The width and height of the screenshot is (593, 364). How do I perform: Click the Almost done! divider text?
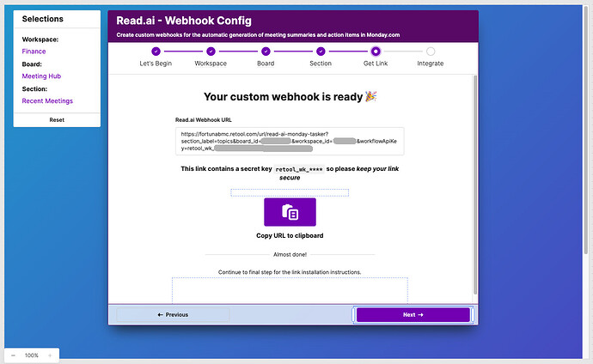coord(290,254)
